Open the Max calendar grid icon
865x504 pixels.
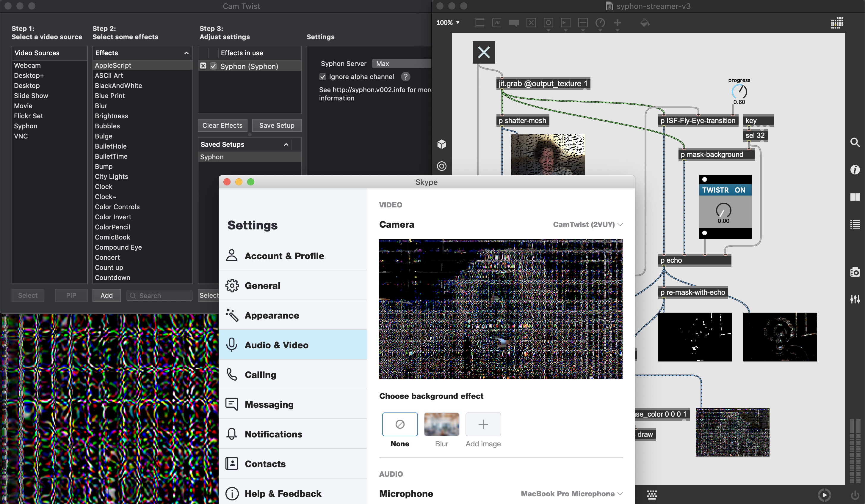click(x=837, y=23)
